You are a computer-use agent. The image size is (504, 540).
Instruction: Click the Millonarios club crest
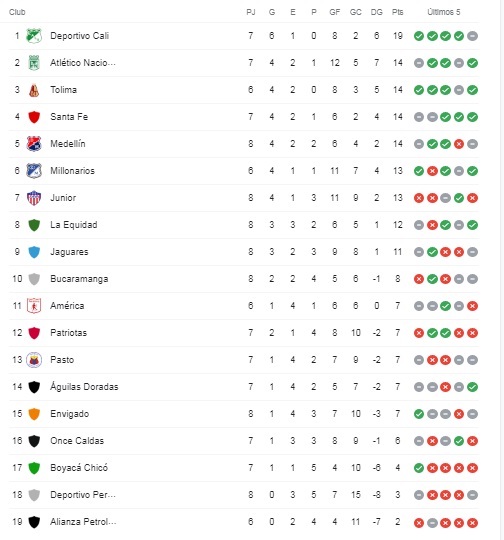[x=34, y=171]
